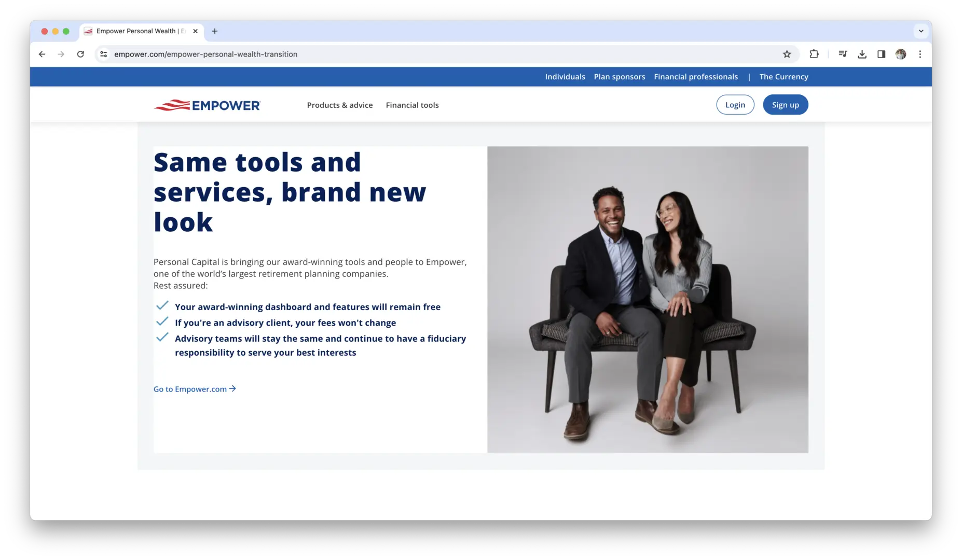This screenshot has height=560, width=962.
Task: Visit The Currency link
Action: tap(784, 77)
